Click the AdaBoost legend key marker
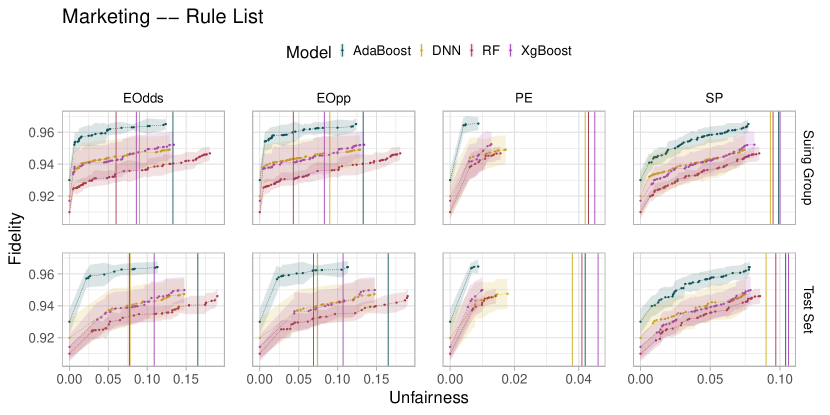 click(342, 51)
